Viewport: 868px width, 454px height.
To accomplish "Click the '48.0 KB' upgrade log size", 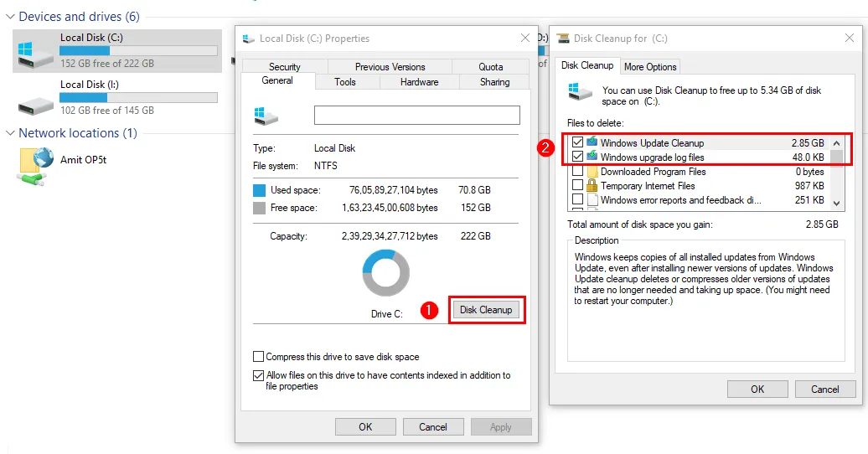I will coord(809,157).
